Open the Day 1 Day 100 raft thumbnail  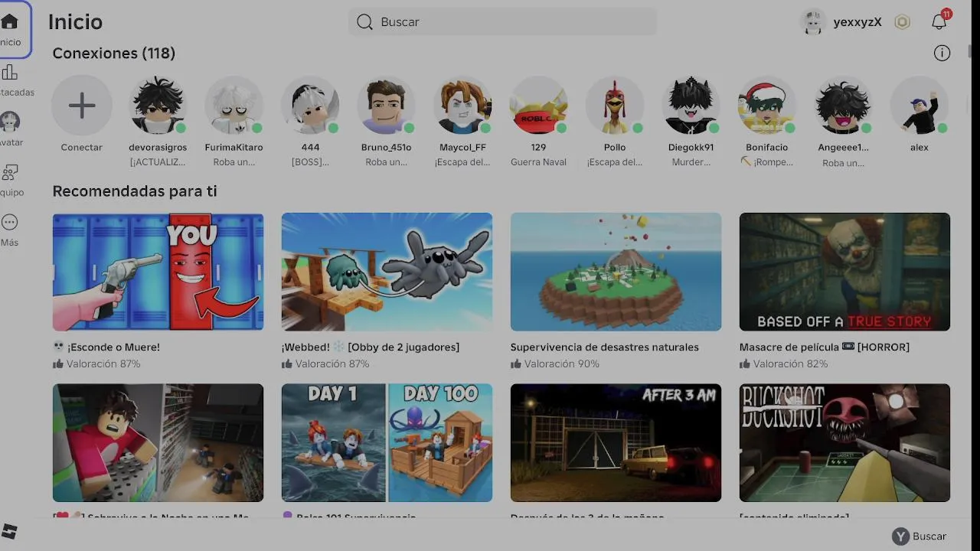point(387,442)
